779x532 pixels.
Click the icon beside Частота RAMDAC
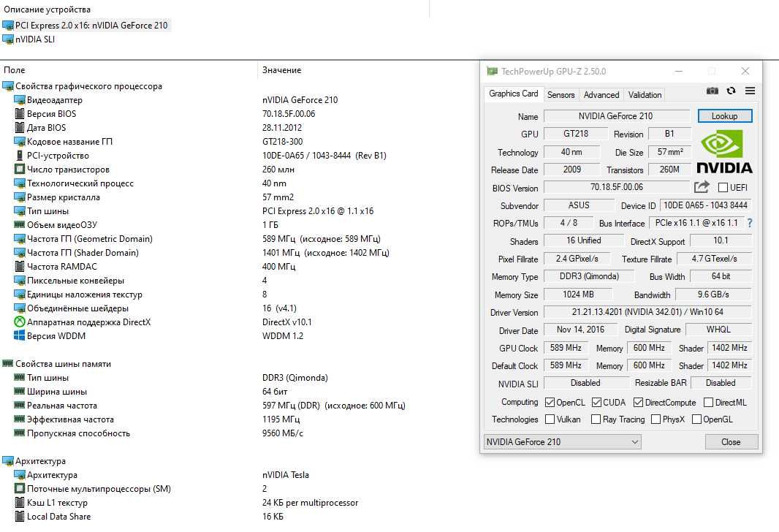(20, 266)
